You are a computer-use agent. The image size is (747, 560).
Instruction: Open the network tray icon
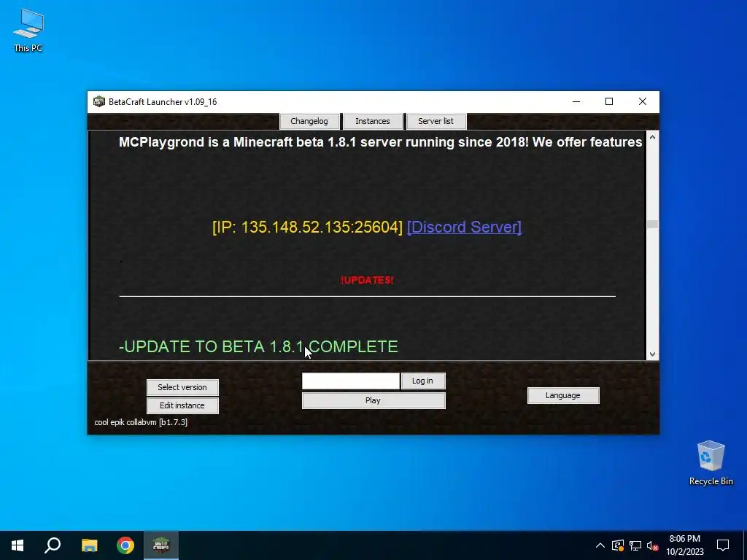pos(635,545)
